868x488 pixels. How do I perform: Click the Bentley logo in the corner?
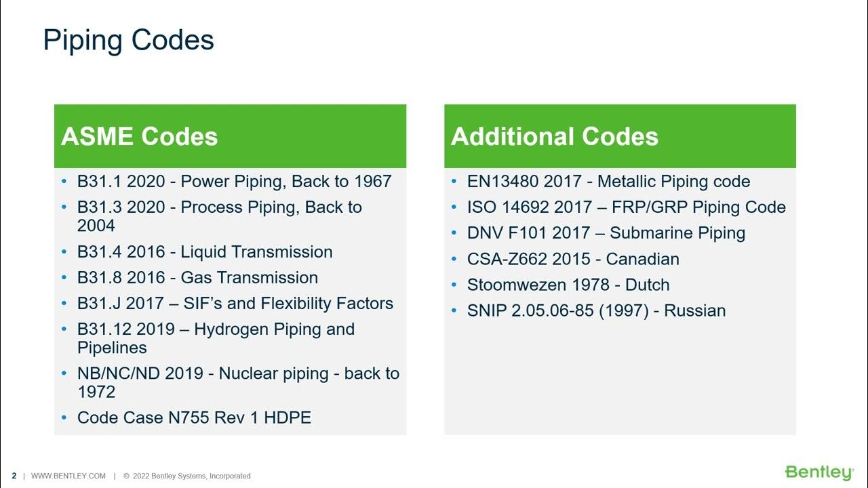pos(818,472)
